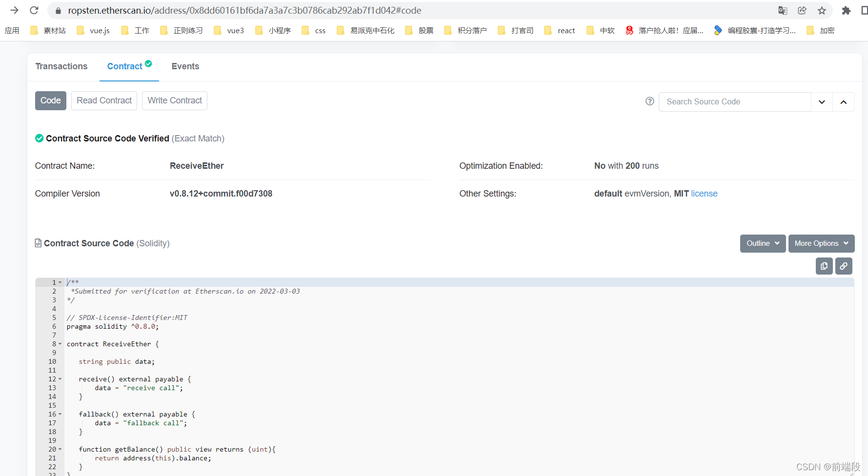Open the 素材站 bookmark folder
868x476 pixels.
(x=48, y=30)
